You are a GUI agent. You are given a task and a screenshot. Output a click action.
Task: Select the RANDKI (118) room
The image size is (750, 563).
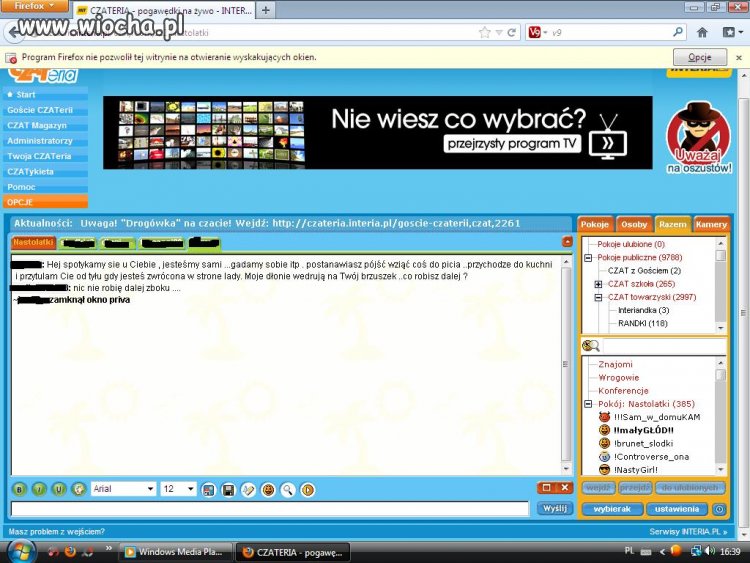[643, 324]
